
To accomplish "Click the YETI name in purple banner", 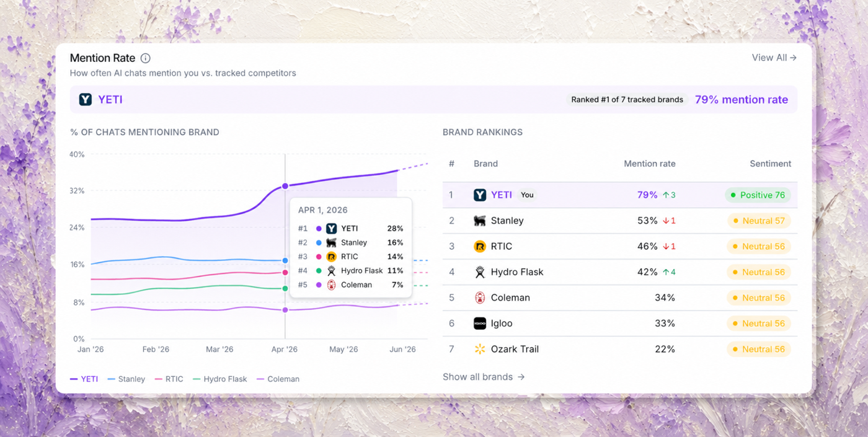I will 110,99.
